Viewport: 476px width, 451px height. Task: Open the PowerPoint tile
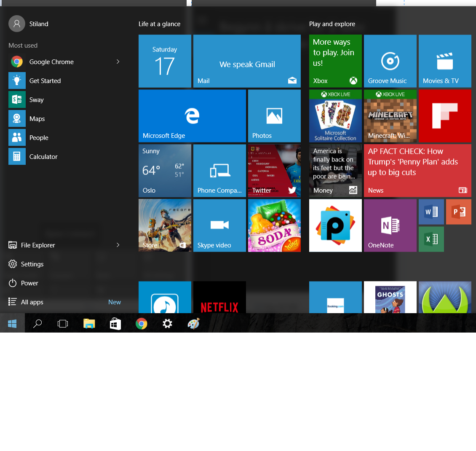(459, 212)
